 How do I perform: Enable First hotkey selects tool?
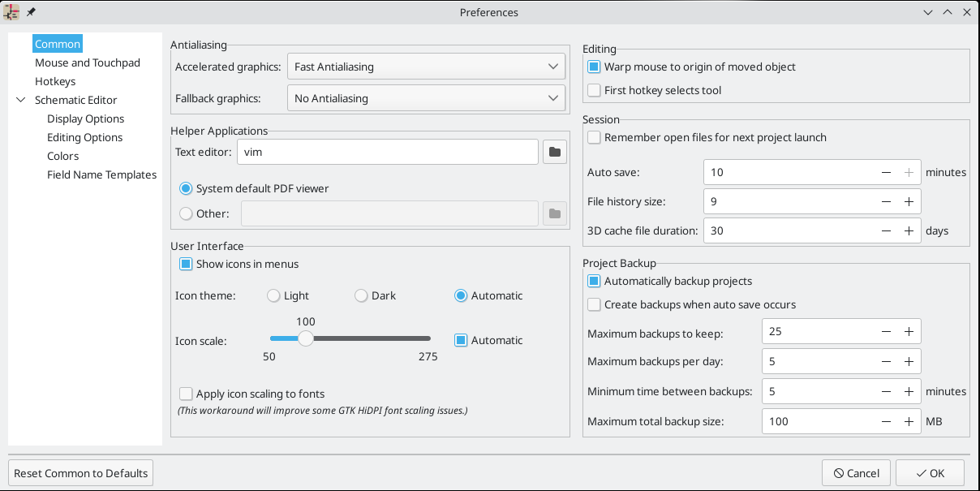coord(595,90)
